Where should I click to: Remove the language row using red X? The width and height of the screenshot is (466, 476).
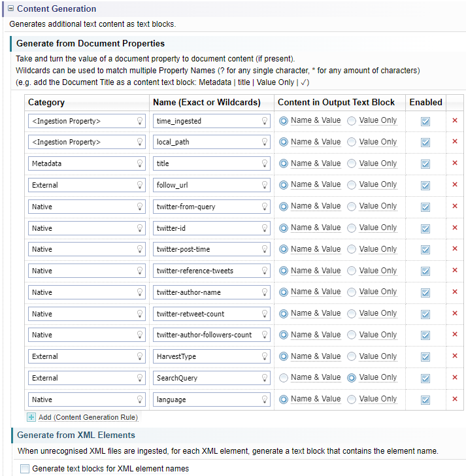(455, 399)
